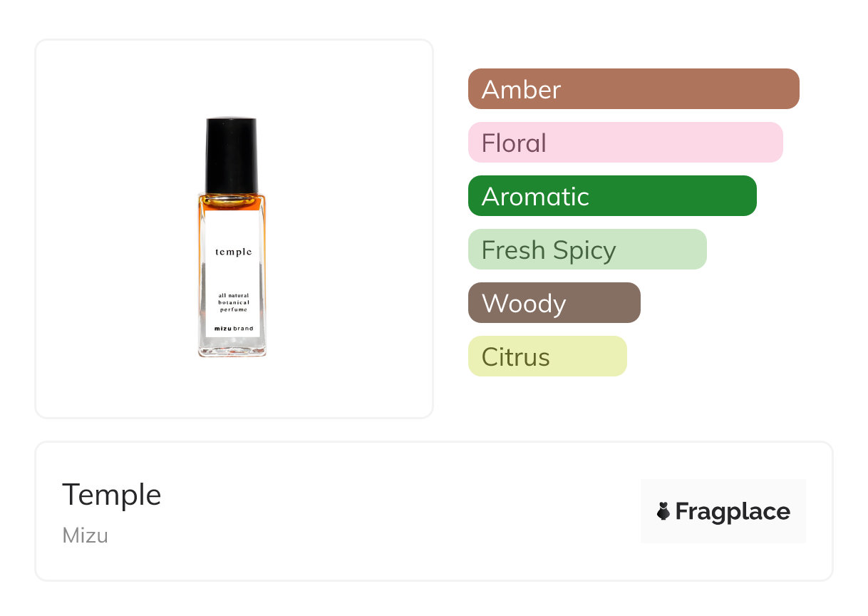
Task: Click "all natural botanical perfume" text on bottle
Action: pyautogui.click(x=233, y=302)
